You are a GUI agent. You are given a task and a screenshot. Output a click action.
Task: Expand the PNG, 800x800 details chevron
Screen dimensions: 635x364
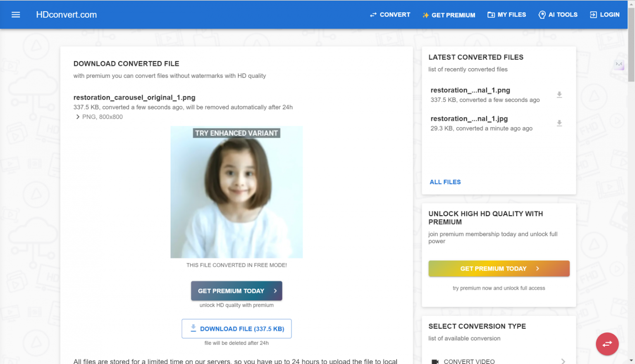tap(77, 117)
